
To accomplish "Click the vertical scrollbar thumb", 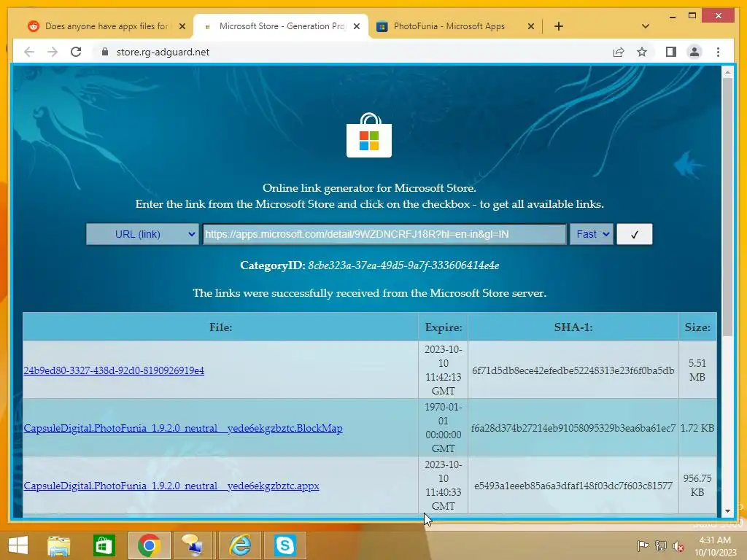I will [727, 206].
